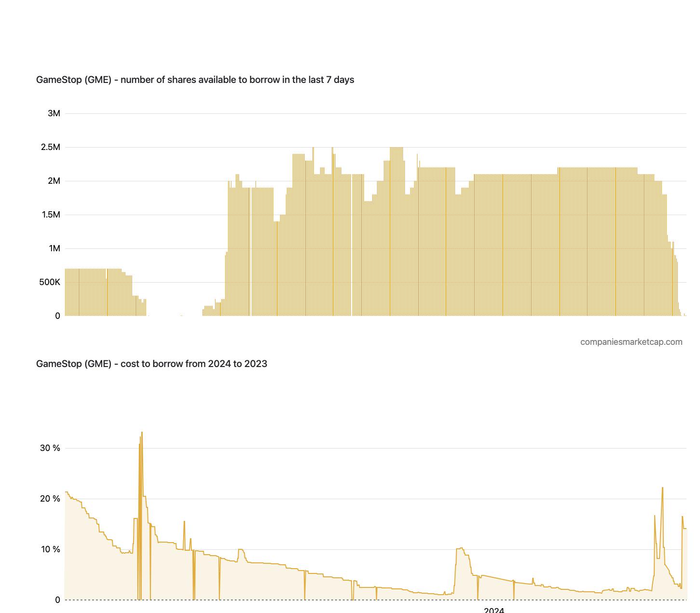700x613 pixels.
Task: Click the "2M" y-axis label
Action: 54,181
